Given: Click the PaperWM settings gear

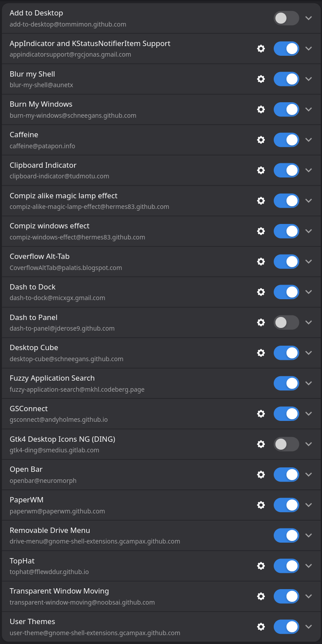Looking at the screenshot, I should (x=261, y=505).
